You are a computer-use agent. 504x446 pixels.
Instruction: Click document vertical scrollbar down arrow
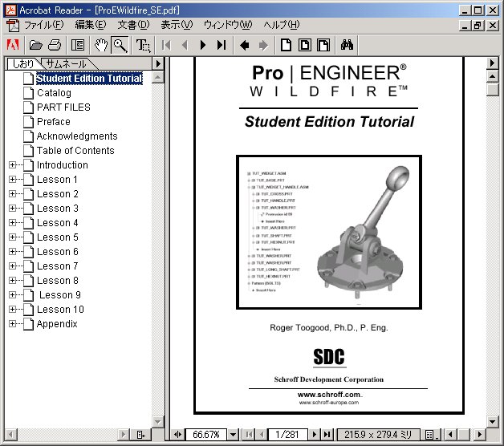click(493, 421)
